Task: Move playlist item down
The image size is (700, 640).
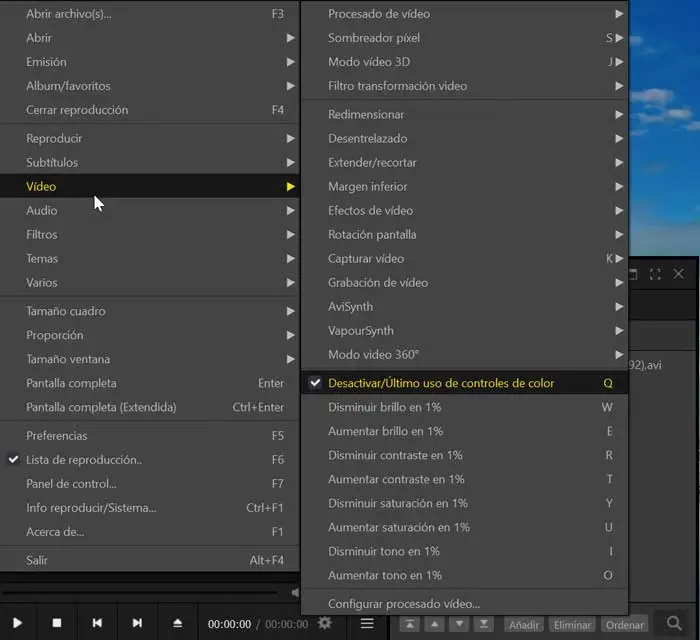Action: pos(459,624)
